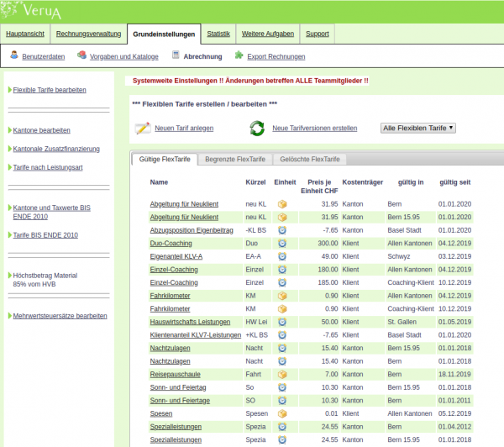Click Höchstbetrag Material 85% vom HVB
The width and height of the screenshot is (504, 447).
click(x=45, y=280)
